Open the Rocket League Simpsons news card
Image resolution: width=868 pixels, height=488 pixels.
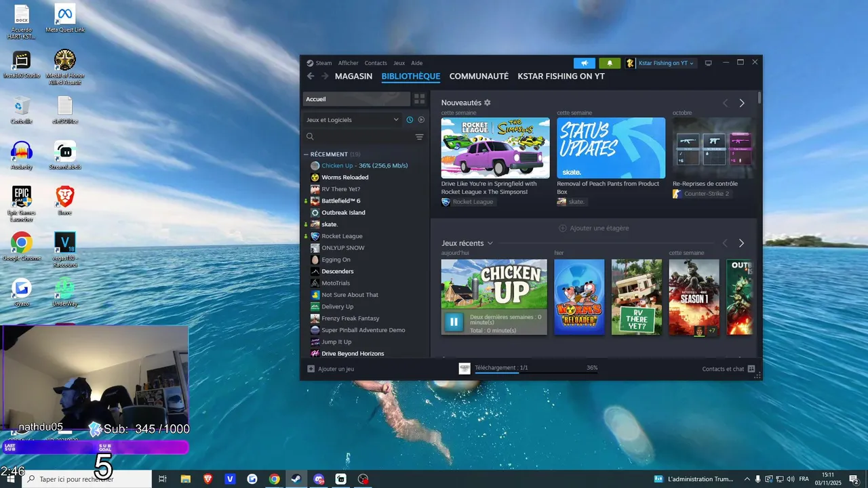[496, 148]
